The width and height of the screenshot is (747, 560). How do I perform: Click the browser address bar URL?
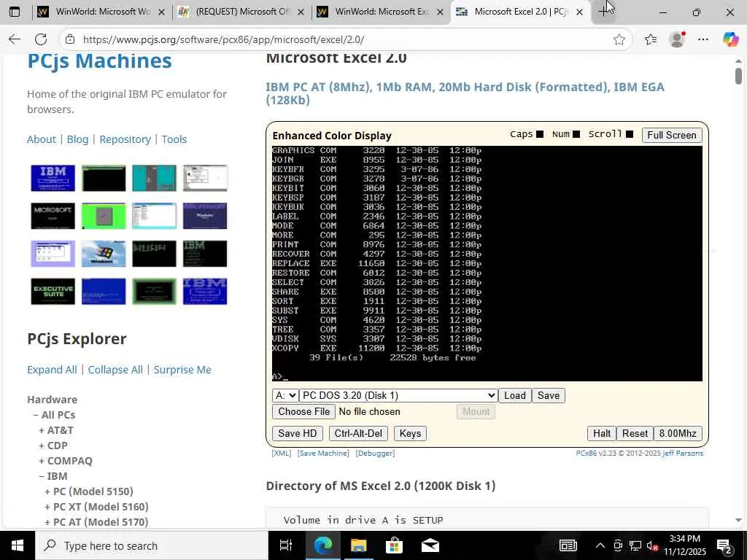pyautogui.click(x=223, y=39)
